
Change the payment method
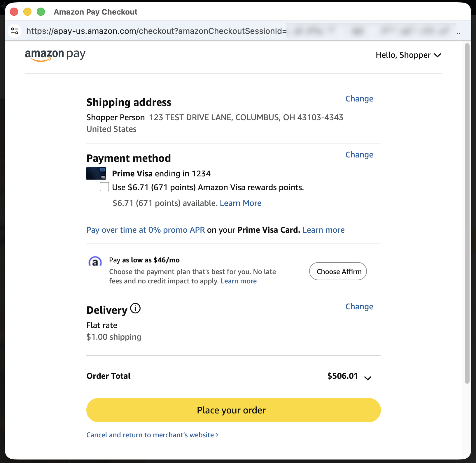pyautogui.click(x=359, y=155)
